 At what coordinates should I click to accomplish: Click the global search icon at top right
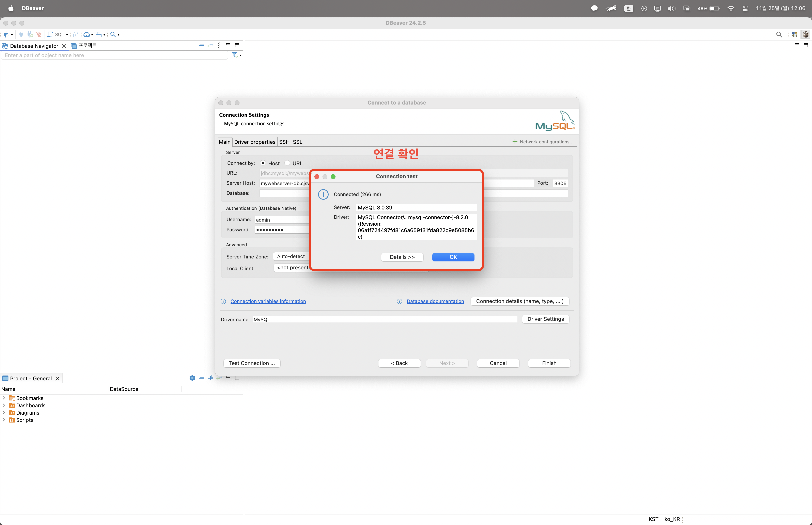point(779,34)
